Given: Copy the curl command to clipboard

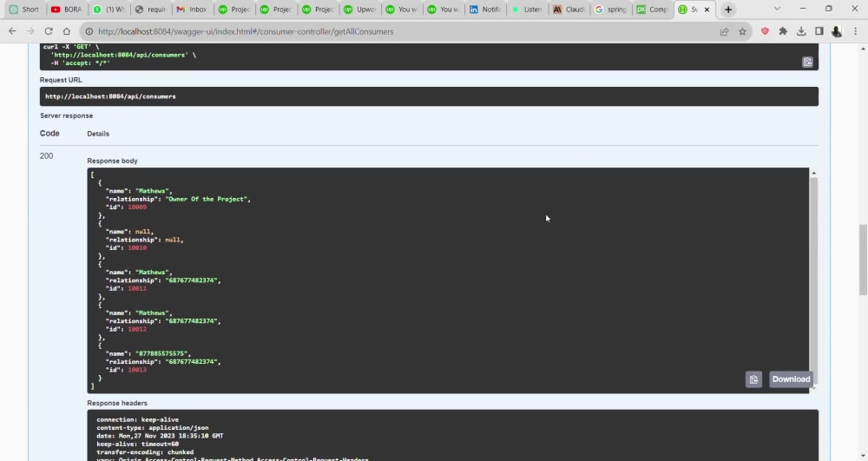Looking at the screenshot, I should pos(807,62).
